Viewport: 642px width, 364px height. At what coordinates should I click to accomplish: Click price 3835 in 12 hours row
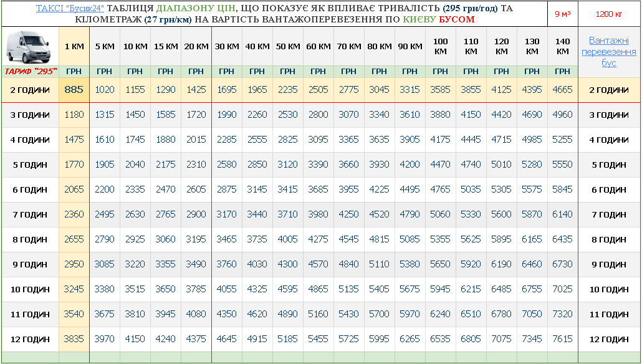point(74,339)
